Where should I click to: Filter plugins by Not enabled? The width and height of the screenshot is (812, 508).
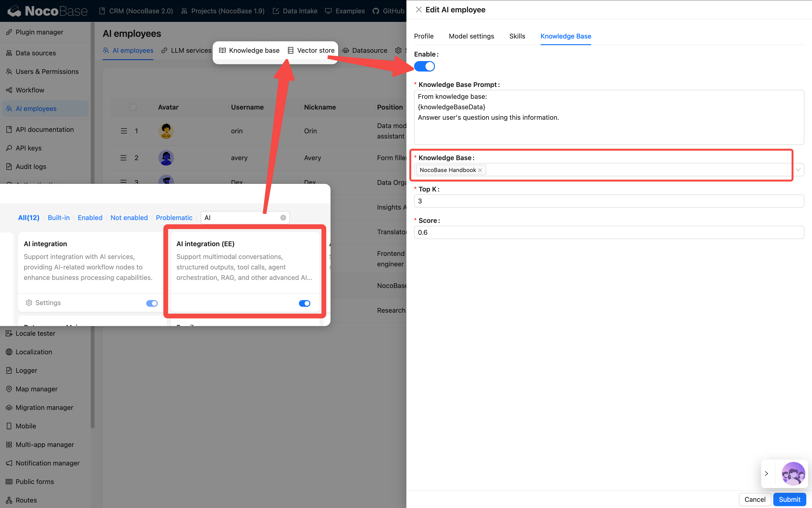[x=129, y=217]
